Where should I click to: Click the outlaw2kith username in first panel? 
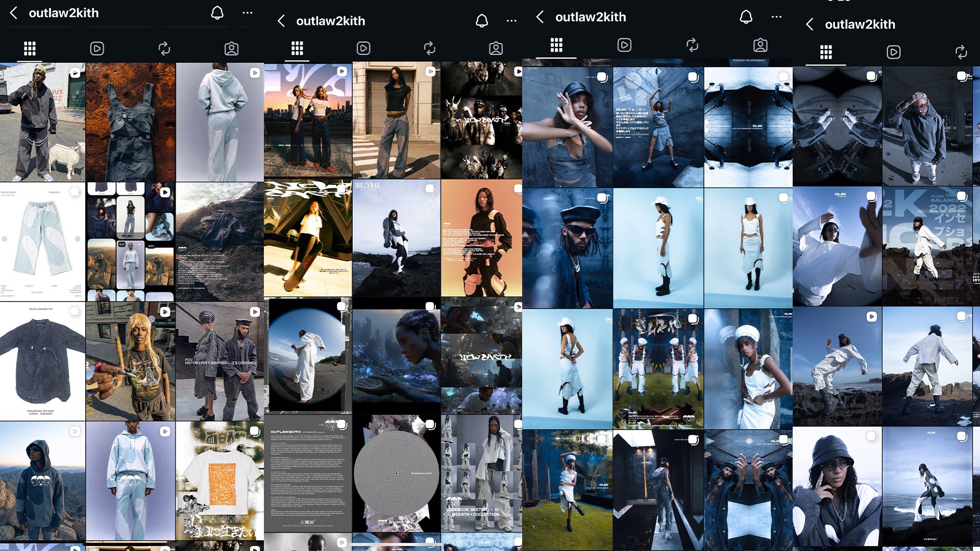coord(63,13)
